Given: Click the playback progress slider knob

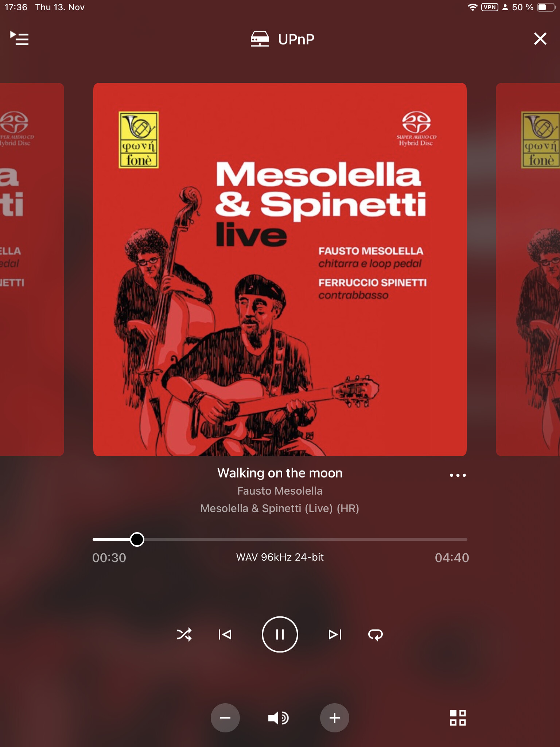Looking at the screenshot, I should [137, 539].
